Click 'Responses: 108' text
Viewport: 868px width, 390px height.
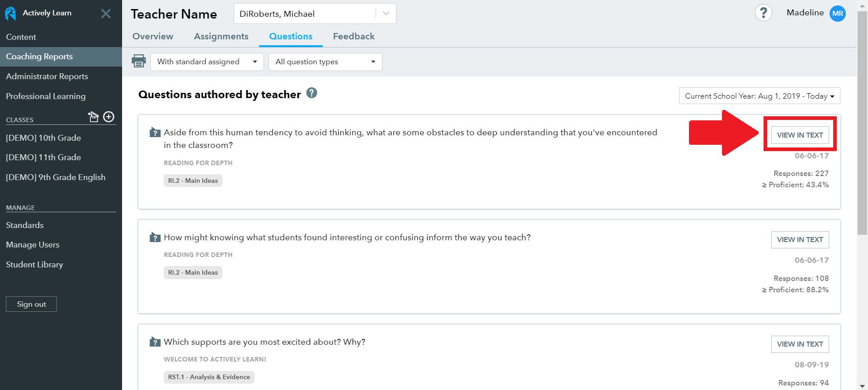point(801,278)
